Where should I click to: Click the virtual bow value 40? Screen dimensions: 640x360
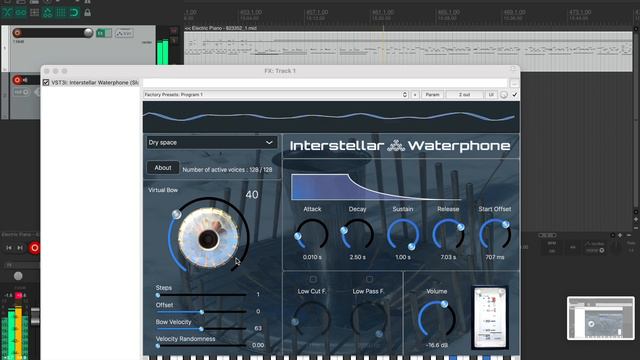coord(252,195)
